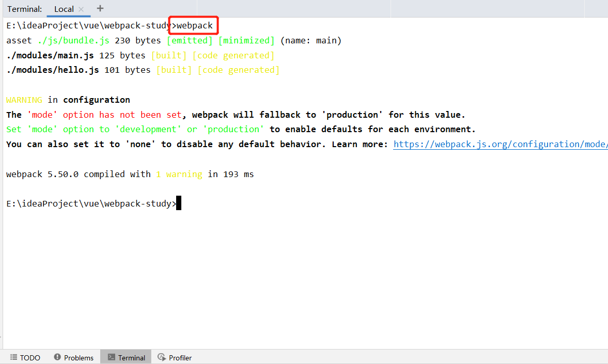The height and width of the screenshot is (364, 608).
Task: Click the ./modules/hello.js line in output
Action: pyautogui.click(x=53, y=70)
